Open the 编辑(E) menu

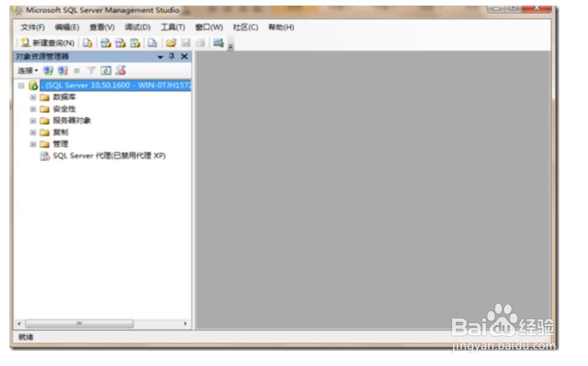tap(67, 28)
